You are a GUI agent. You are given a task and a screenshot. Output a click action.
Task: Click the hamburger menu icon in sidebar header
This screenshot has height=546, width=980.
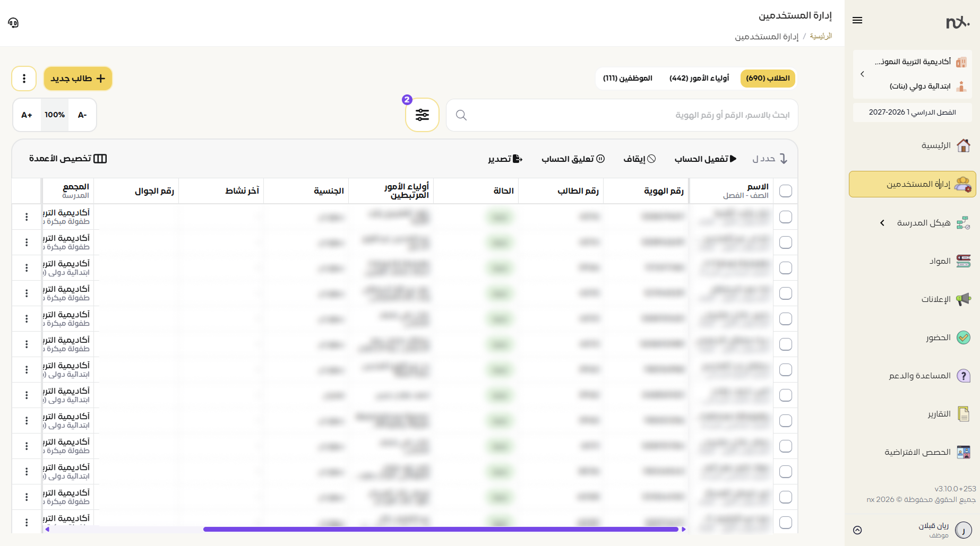tap(857, 20)
